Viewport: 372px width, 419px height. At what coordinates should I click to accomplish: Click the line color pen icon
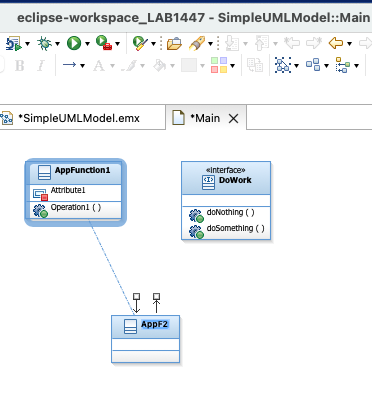click(129, 66)
